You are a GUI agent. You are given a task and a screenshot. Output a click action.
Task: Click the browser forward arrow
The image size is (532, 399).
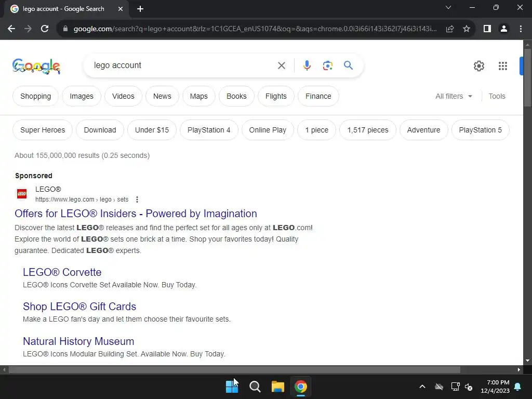click(x=28, y=29)
